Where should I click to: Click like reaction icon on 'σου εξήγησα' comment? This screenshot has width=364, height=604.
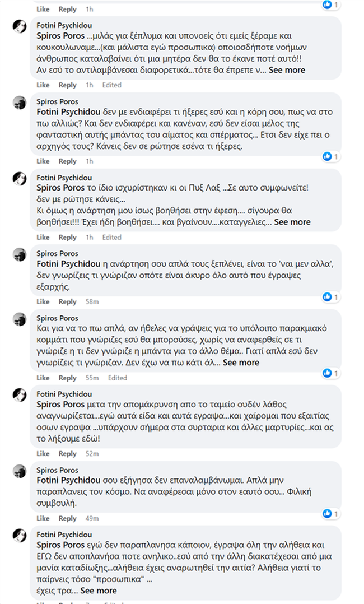tap(328, 513)
